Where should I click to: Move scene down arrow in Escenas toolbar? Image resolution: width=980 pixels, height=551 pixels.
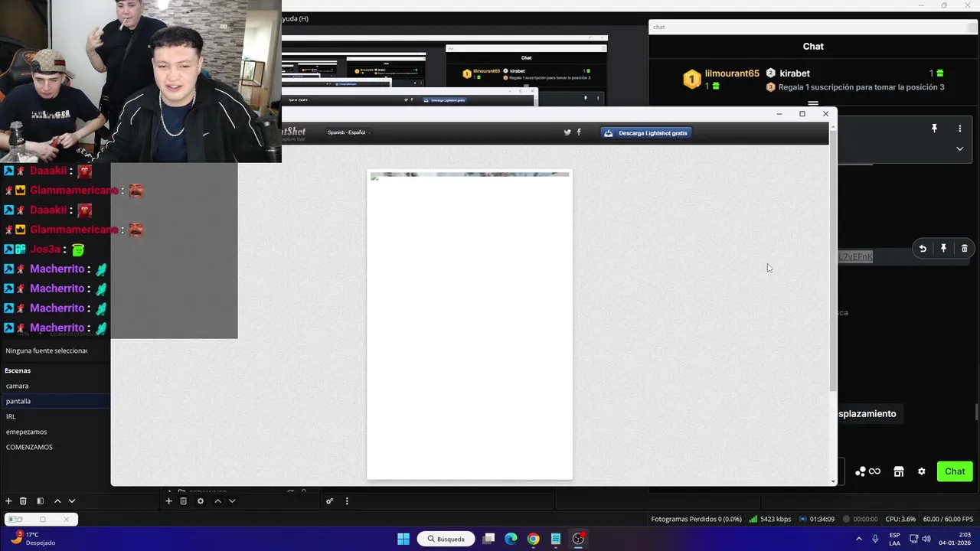[72, 501]
